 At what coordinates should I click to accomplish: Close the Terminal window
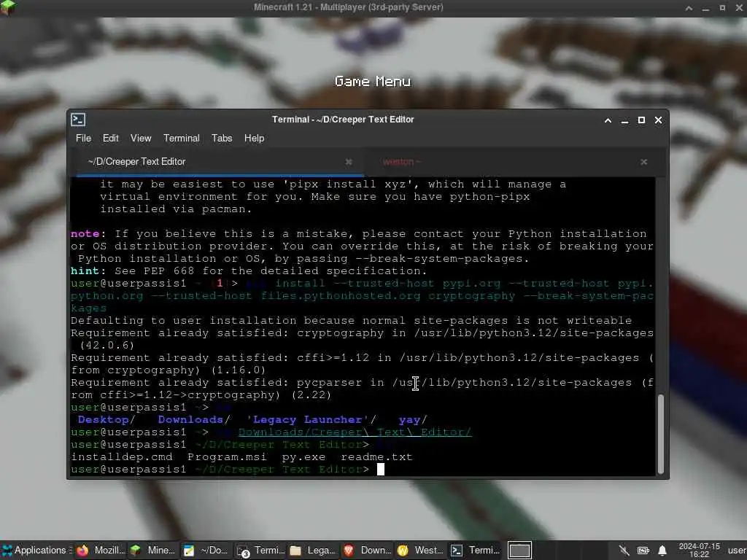click(x=658, y=120)
